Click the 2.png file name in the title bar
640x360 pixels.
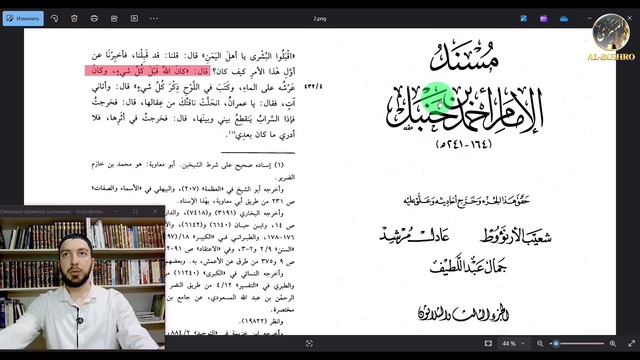(x=320, y=19)
